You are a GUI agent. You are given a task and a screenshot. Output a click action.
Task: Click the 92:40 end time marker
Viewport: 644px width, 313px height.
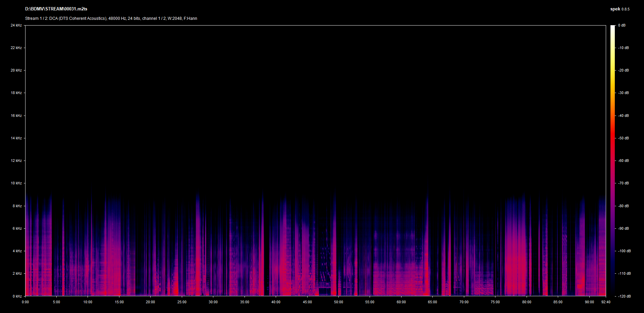606,302
